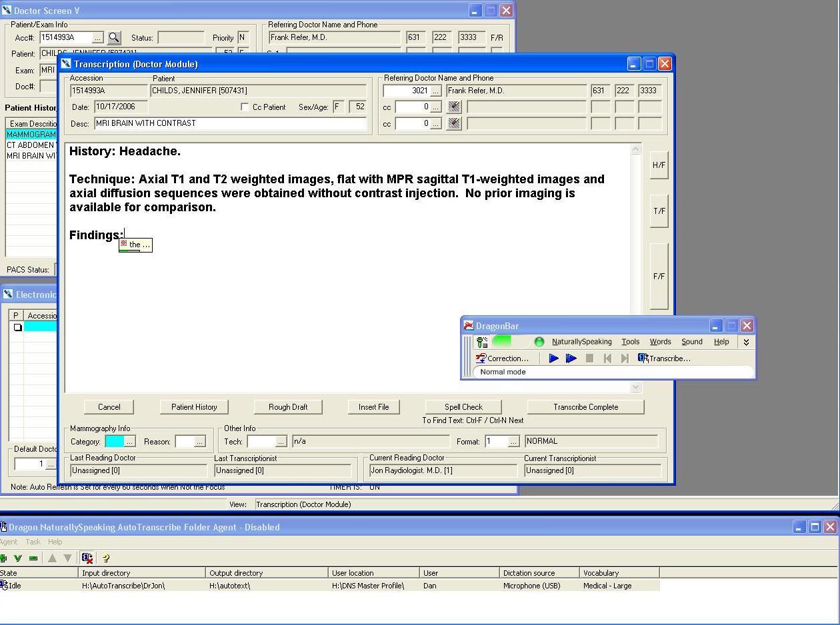
Task: Click the yellow question mark help icon
Action: (105, 558)
